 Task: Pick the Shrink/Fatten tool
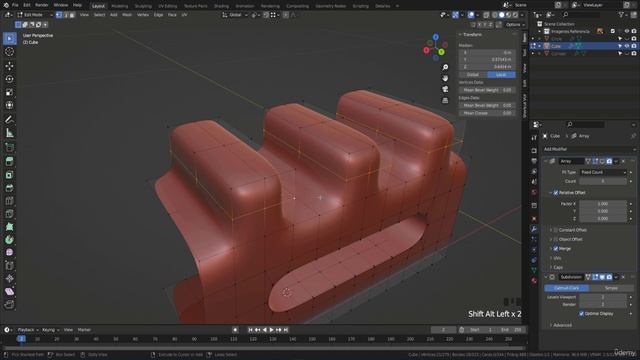click(9, 279)
